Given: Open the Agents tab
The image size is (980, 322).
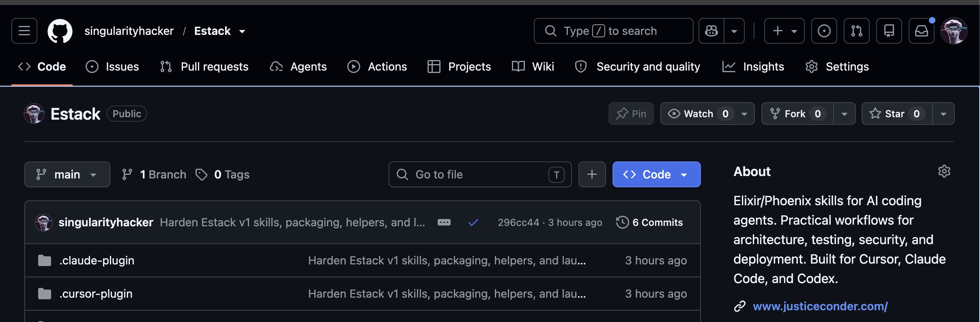Looking at the screenshot, I should click(x=299, y=67).
